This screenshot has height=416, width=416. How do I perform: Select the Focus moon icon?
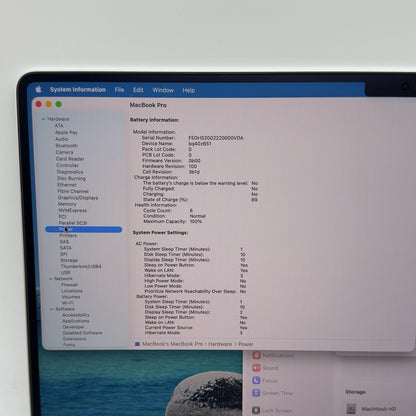click(256, 380)
